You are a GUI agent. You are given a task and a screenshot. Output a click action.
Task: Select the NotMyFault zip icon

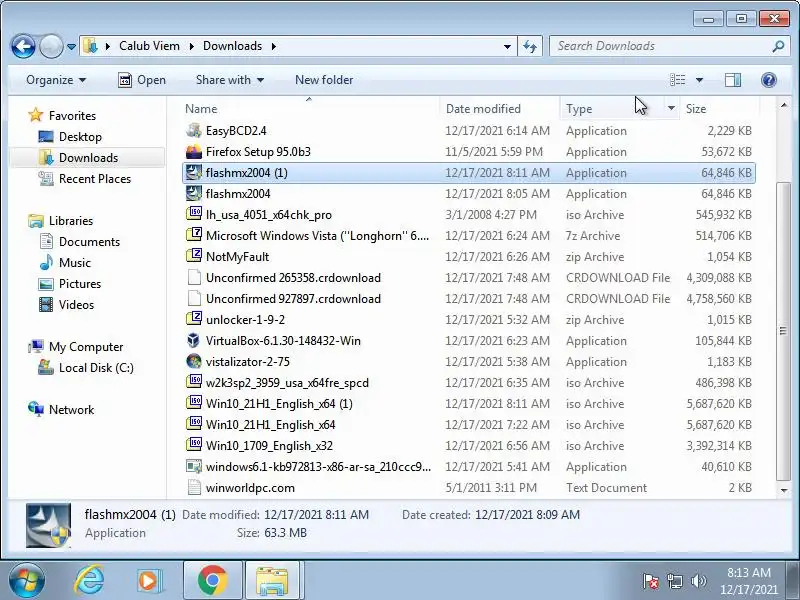tap(194, 256)
